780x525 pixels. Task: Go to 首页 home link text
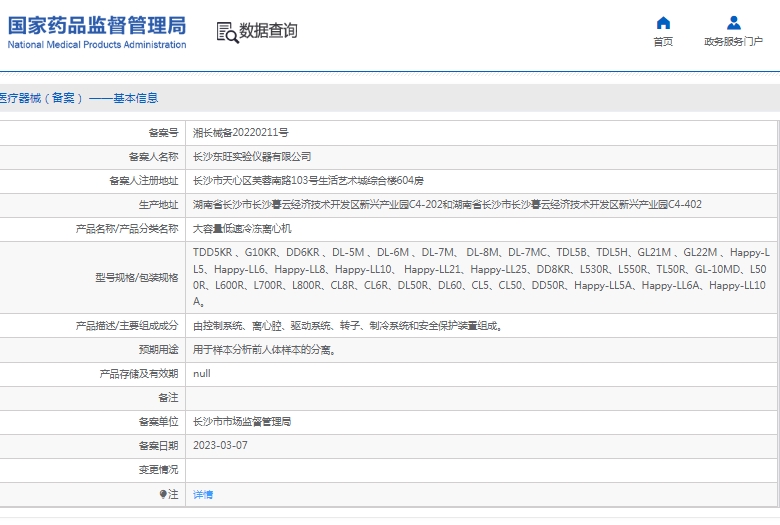point(663,42)
